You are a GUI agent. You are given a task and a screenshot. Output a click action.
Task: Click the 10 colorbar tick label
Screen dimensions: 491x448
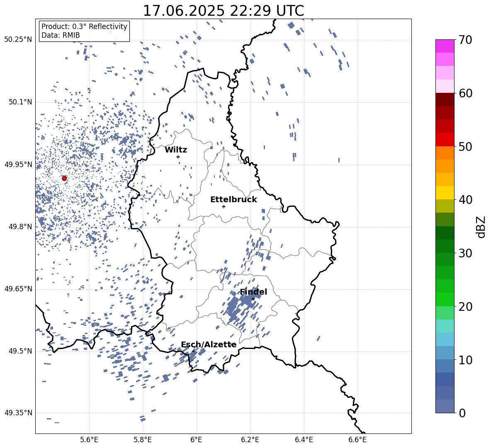pyautogui.click(x=466, y=360)
